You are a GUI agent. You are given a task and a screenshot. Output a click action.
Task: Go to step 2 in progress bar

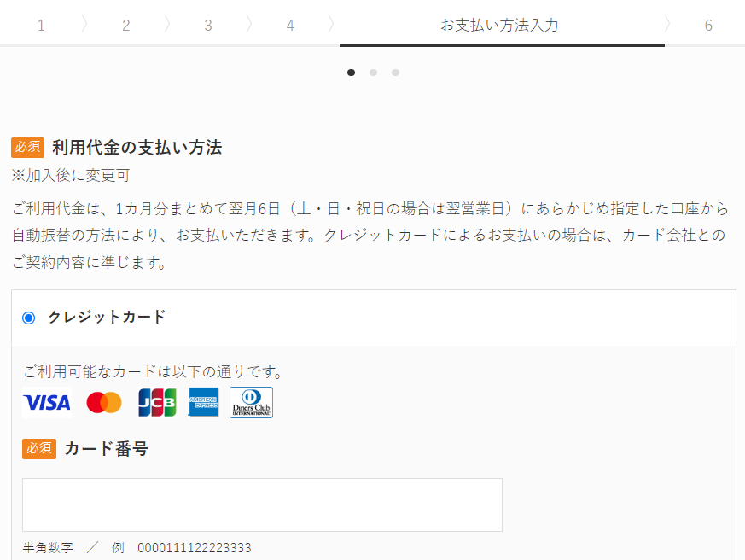(126, 26)
